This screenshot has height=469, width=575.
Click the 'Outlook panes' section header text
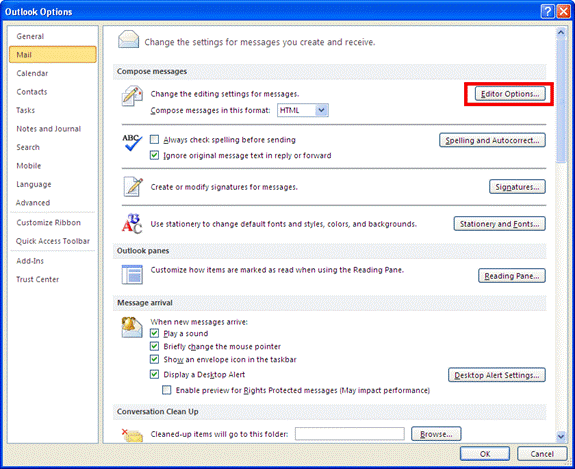coord(143,251)
